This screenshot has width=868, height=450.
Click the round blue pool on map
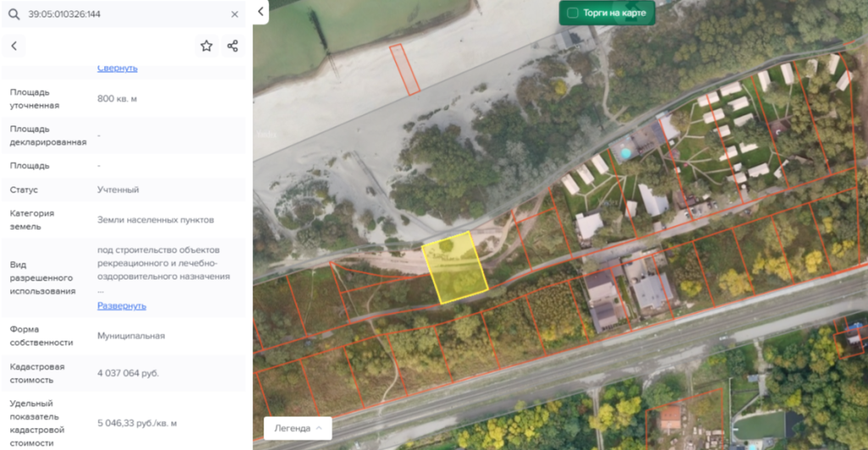[626, 153]
